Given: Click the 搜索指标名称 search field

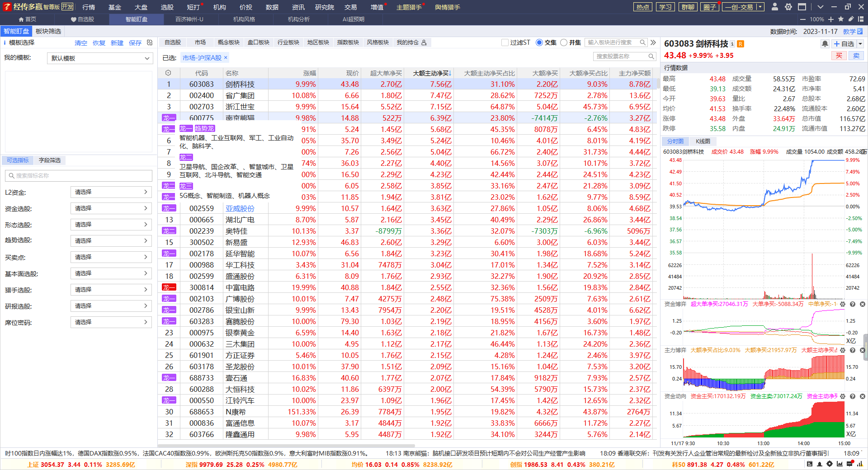Looking at the screenshot, I should pos(79,176).
